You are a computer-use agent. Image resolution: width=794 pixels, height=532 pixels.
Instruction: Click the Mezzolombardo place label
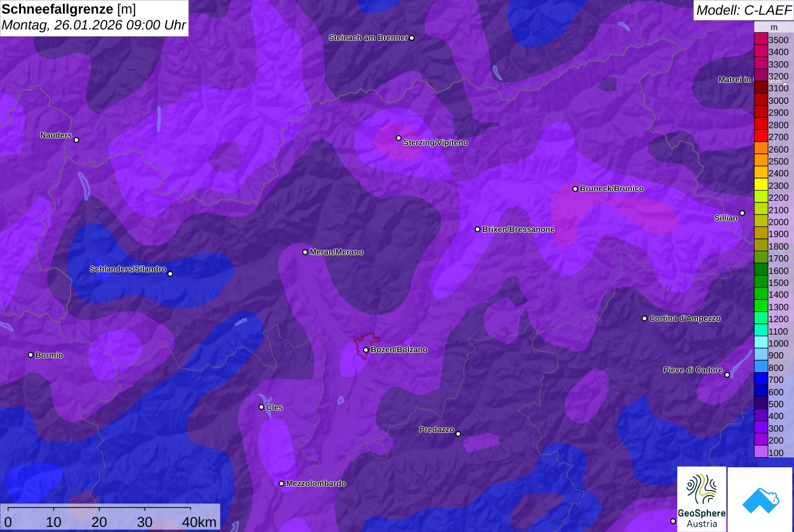[x=316, y=483]
